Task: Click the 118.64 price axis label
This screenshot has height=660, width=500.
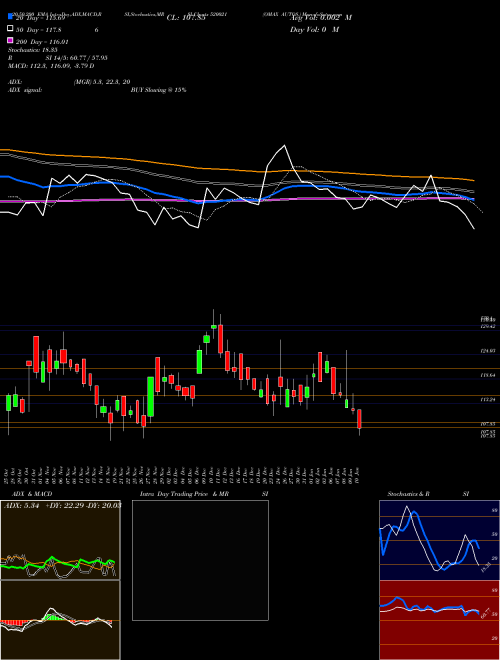Action: [488, 375]
